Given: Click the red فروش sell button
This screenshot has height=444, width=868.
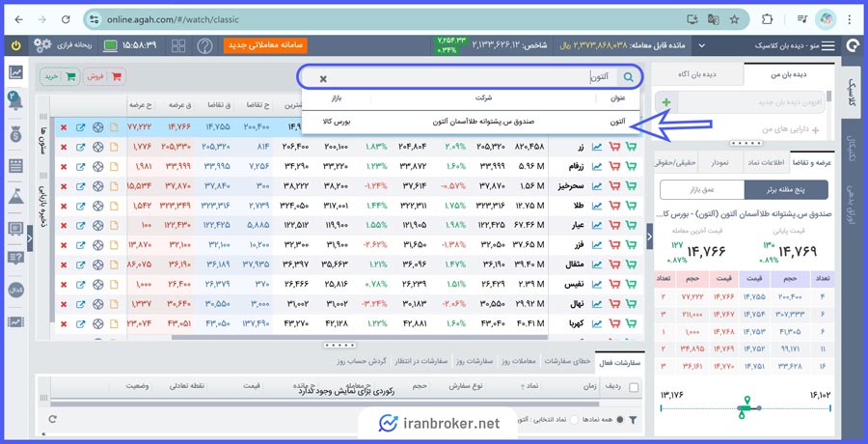Looking at the screenshot, I should pyautogui.click(x=104, y=77).
